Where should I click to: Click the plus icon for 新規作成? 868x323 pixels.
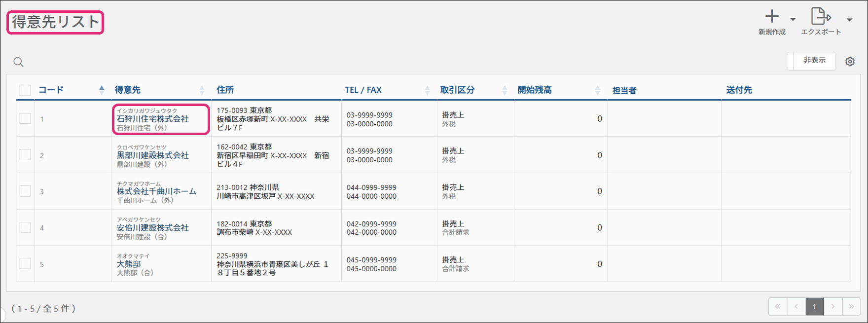[x=772, y=17]
